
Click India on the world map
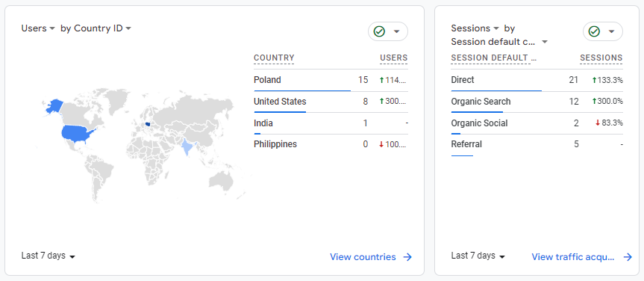click(188, 147)
